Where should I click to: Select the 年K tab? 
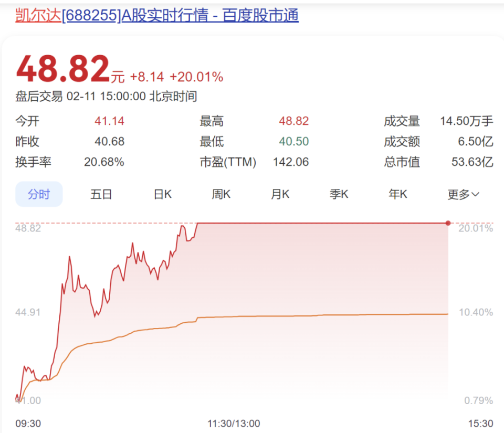398,194
